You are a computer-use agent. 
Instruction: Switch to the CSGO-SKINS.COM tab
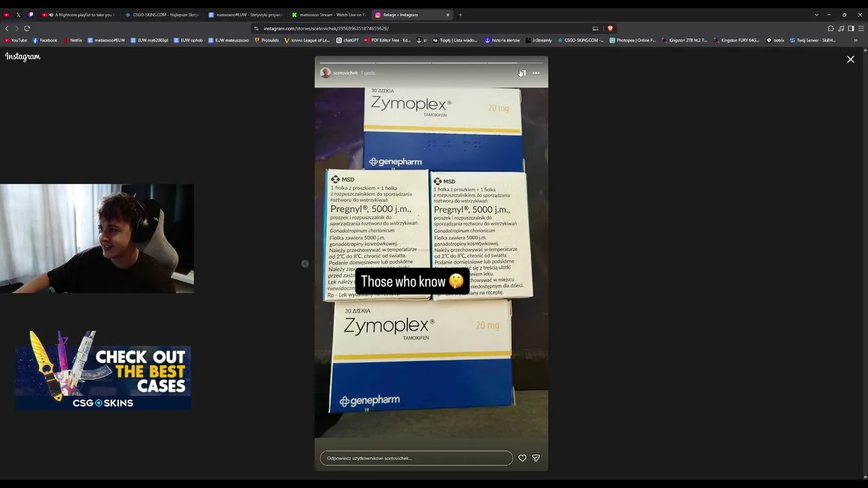click(x=162, y=15)
